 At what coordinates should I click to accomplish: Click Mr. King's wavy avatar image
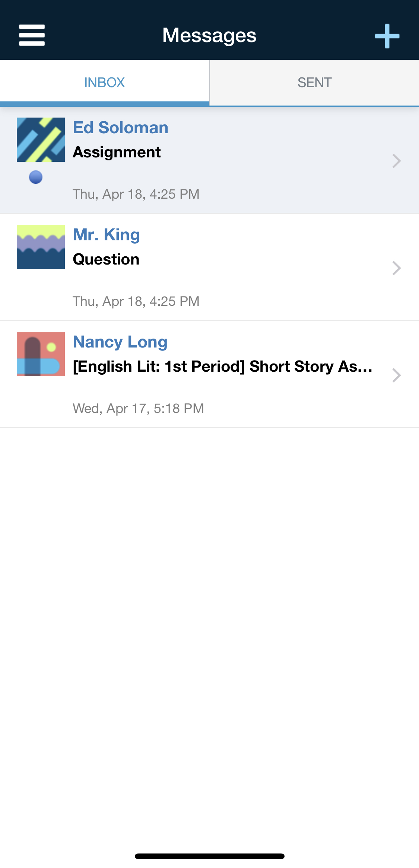[x=41, y=247]
